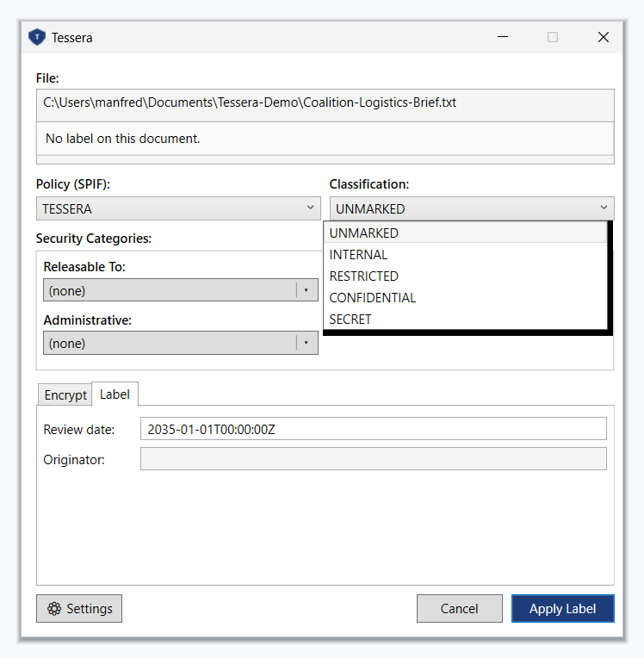The image size is (644, 658).
Task: Click the 'Classification:' label
Action: pyautogui.click(x=369, y=184)
